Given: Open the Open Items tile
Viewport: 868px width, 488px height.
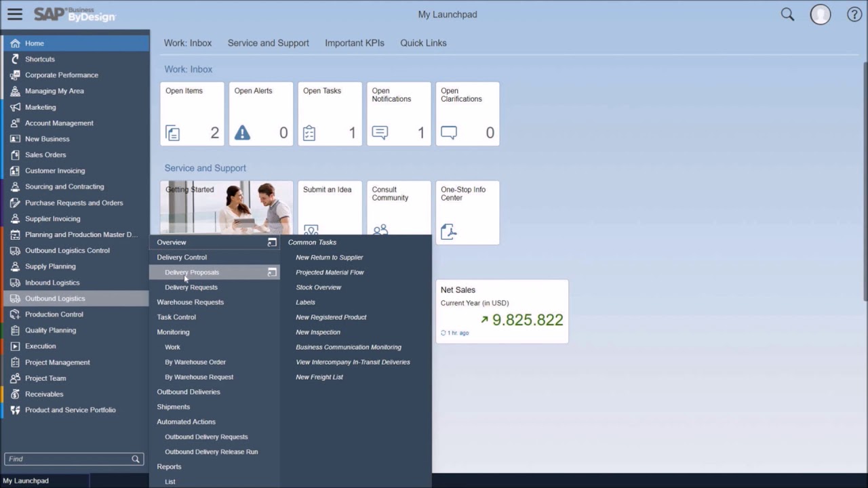Looking at the screenshot, I should click(x=192, y=114).
